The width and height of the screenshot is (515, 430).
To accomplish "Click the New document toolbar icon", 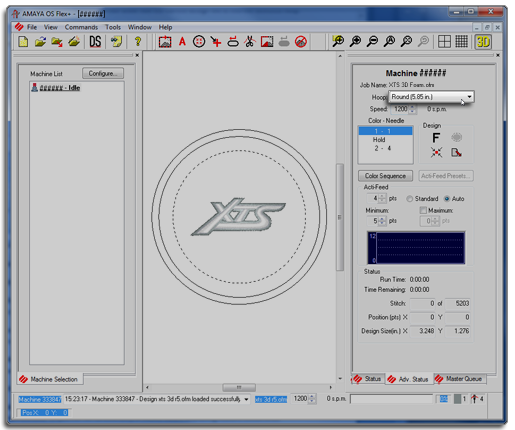I will pos(23,42).
